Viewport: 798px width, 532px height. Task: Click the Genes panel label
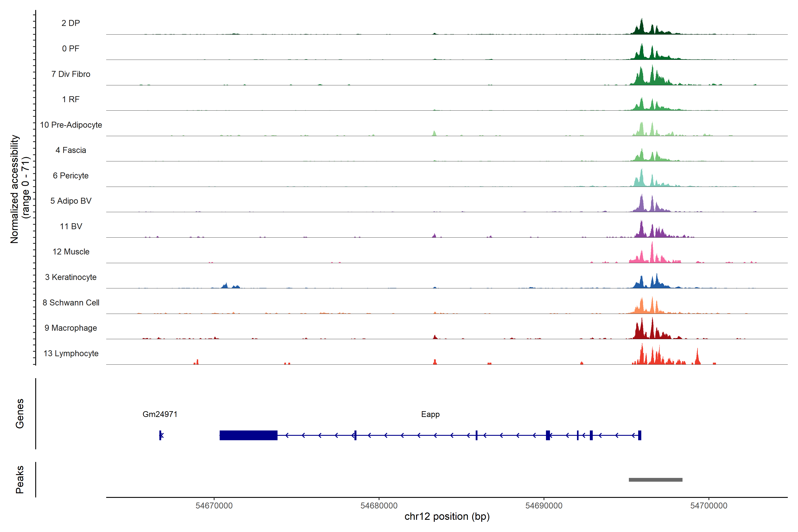tap(20, 414)
